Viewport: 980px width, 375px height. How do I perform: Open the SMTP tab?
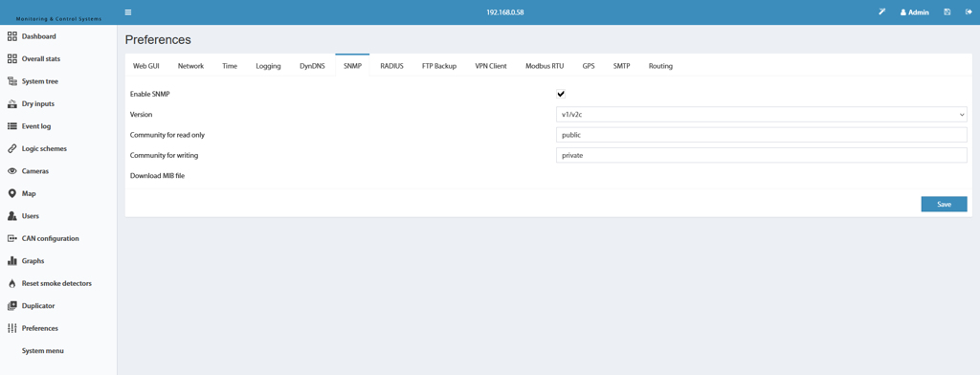[x=622, y=66]
